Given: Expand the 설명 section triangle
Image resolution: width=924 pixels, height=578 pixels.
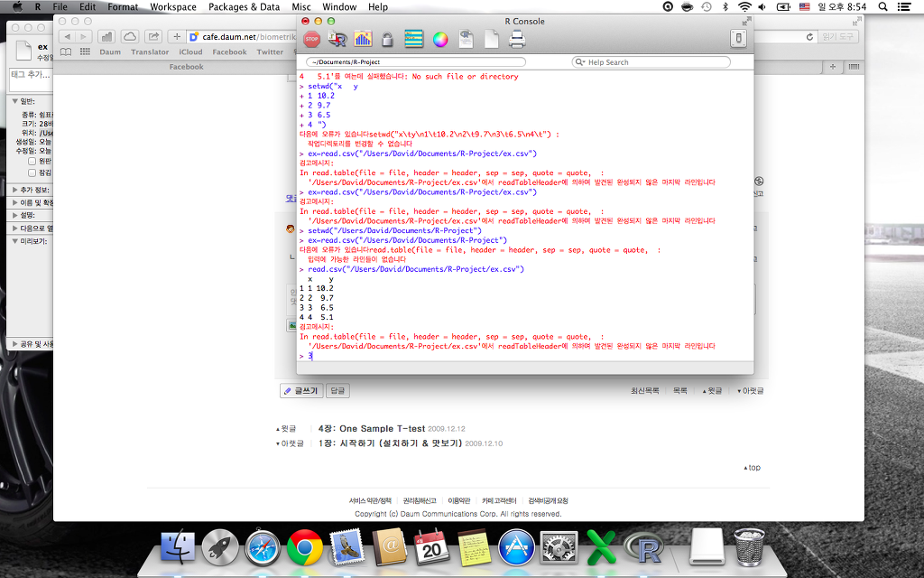Looking at the screenshot, I should point(14,215).
